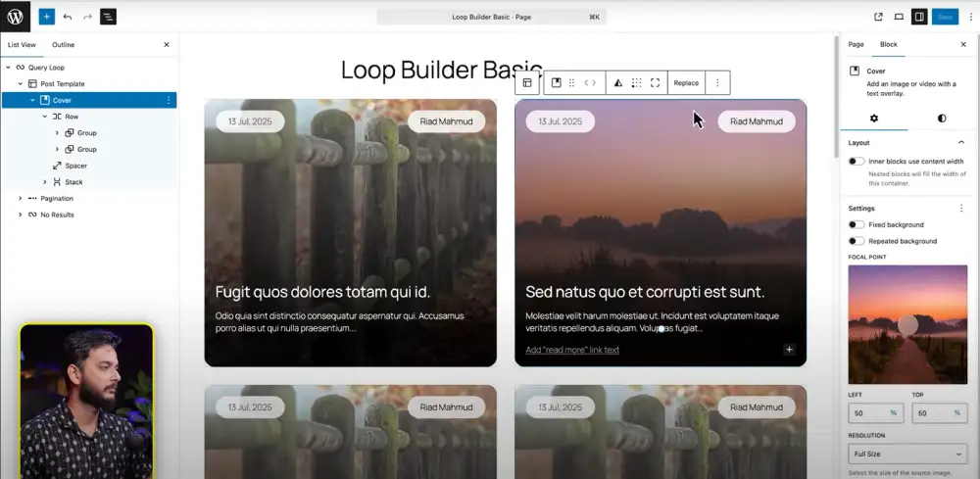The image size is (980, 479).
Task: Expand the Stack tree item
Action: tap(44, 182)
